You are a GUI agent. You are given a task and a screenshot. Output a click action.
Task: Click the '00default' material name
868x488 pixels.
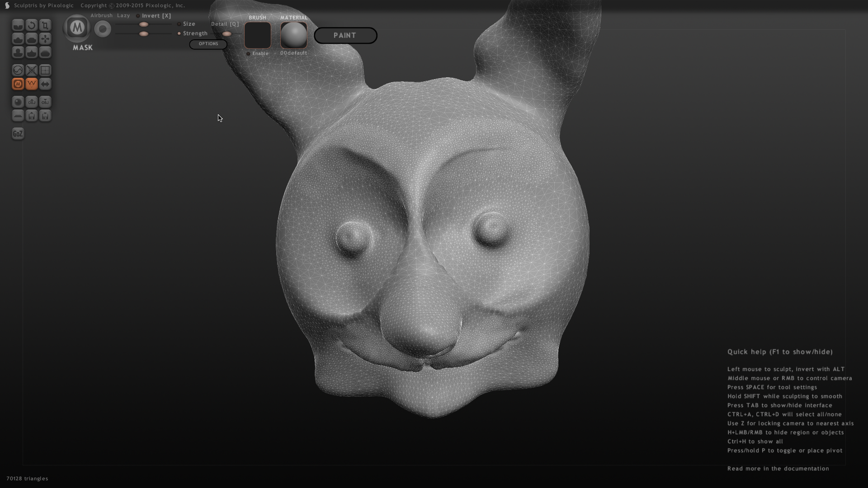(293, 53)
